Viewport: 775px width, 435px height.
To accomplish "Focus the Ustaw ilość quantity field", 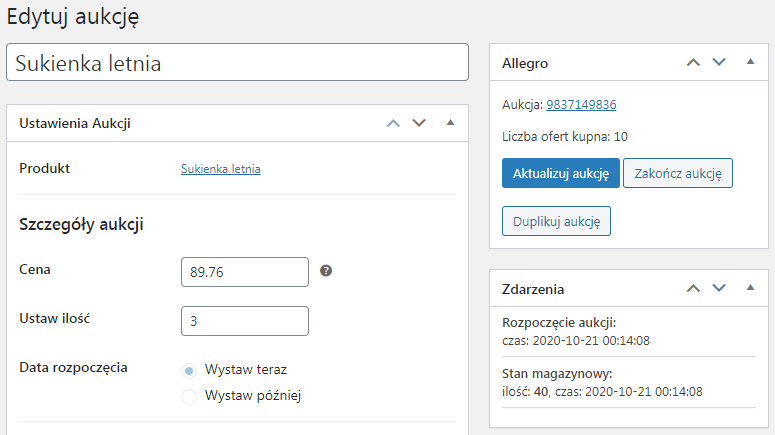I will [245, 321].
